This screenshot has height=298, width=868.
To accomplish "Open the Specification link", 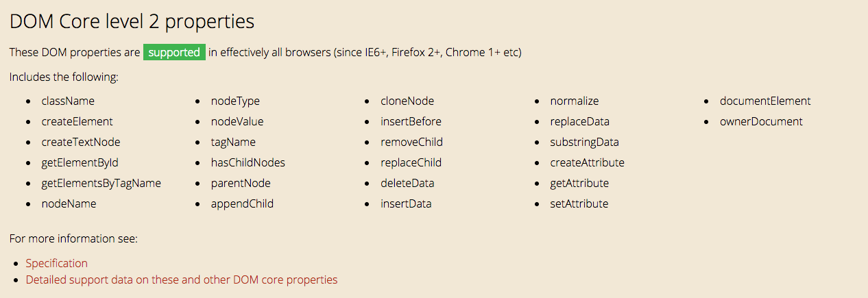I will pos(57,263).
